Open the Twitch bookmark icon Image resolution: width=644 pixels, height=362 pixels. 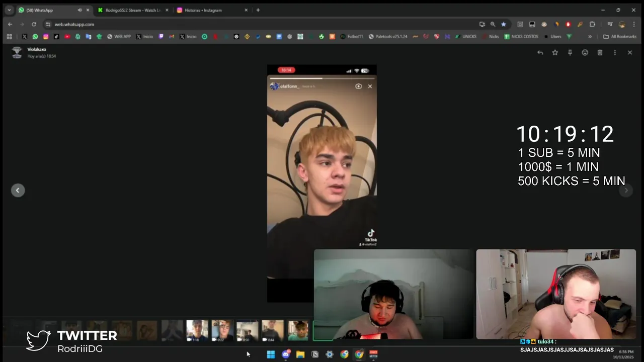pos(161,37)
